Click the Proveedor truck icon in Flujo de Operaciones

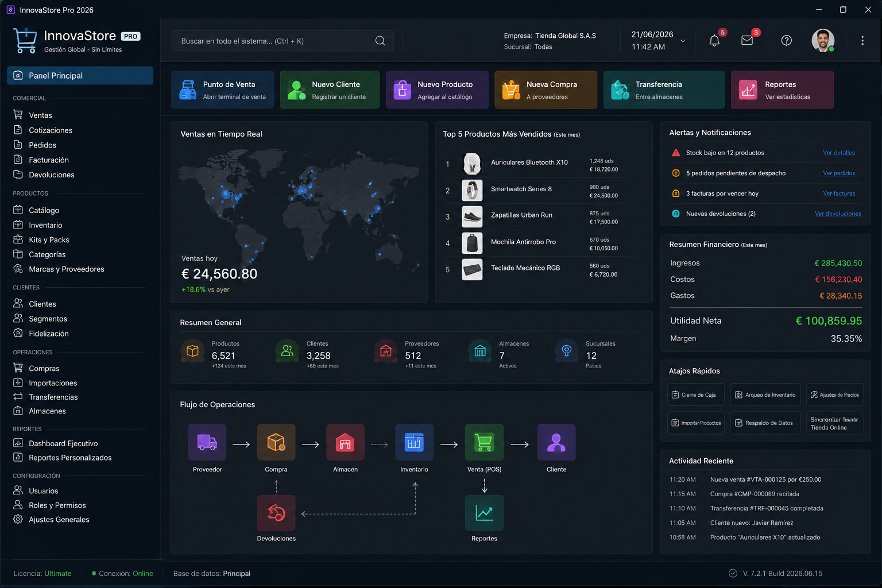click(207, 442)
